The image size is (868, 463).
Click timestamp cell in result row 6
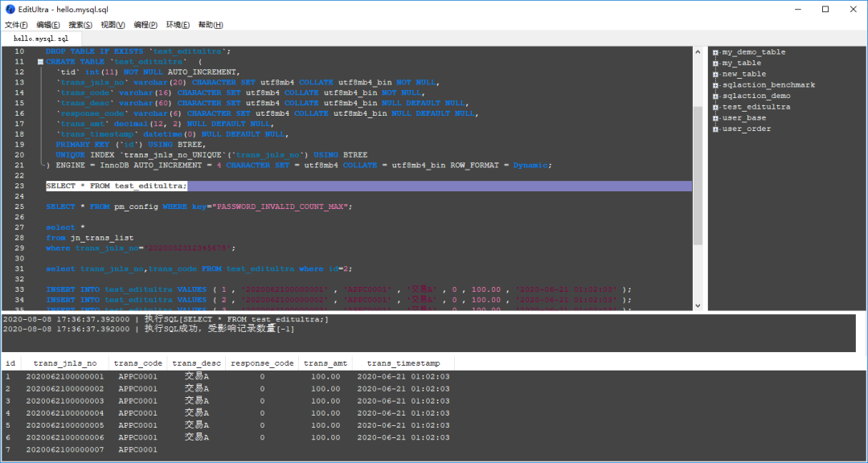pos(403,437)
